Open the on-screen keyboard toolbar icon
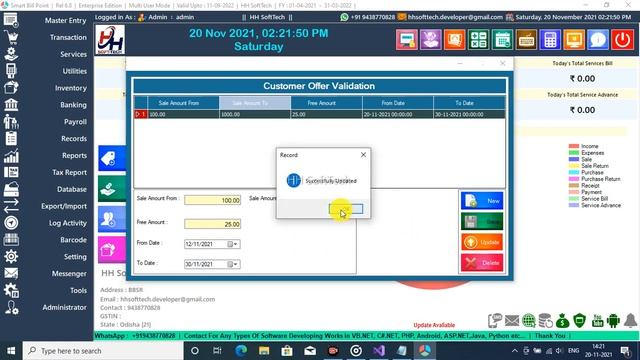640x360 pixels. click(x=526, y=40)
